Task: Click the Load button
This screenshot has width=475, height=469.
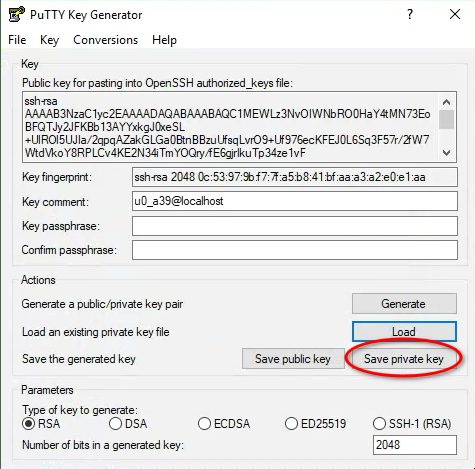Action: [x=404, y=332]
